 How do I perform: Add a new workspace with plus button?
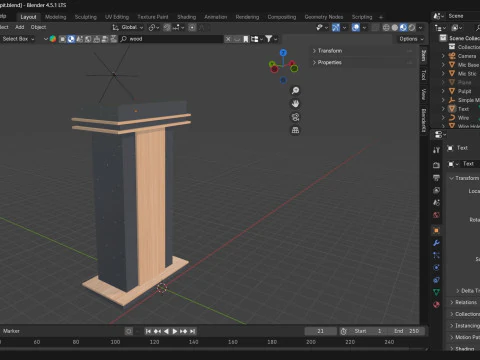pyautogui.click(x=381, y=17)
